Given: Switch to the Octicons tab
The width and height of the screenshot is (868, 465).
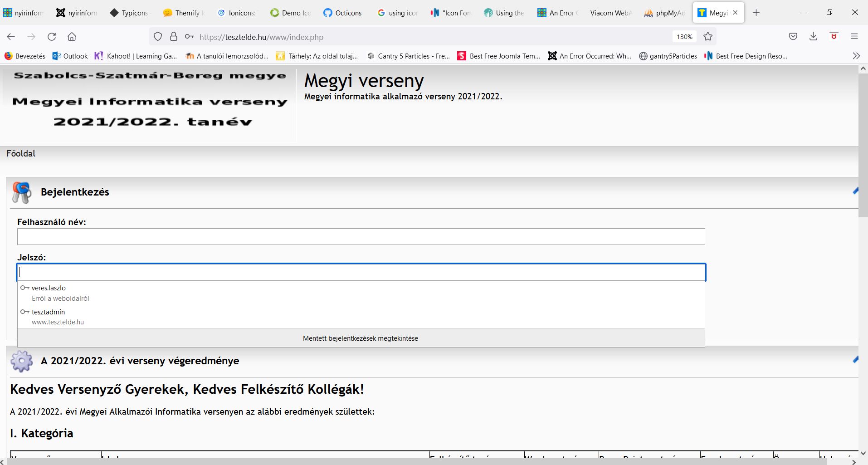Looking at the screenshot, I should point(343,13).
